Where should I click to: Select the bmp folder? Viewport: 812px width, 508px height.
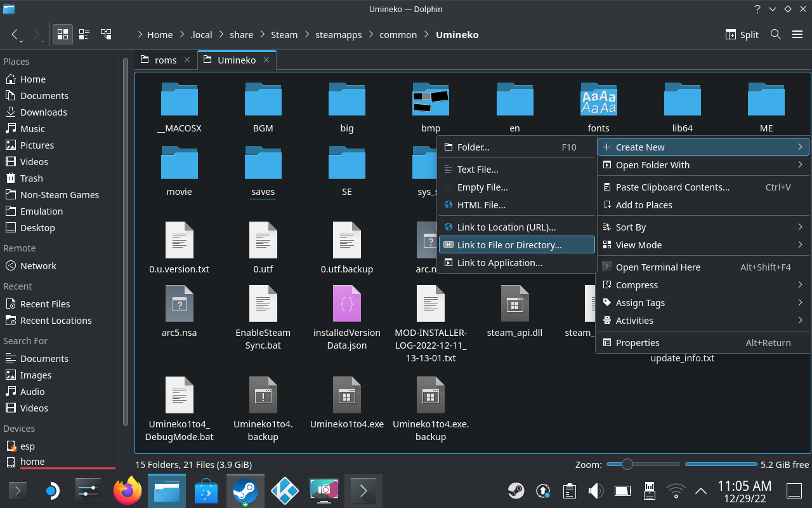click(431, 107)
